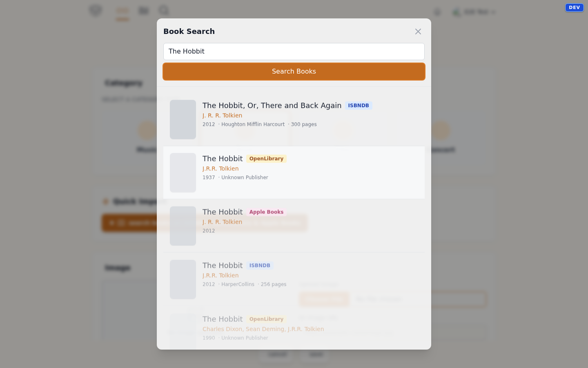
Task: Click the Apple Books source badge
Action: click(x=266, y=212)
